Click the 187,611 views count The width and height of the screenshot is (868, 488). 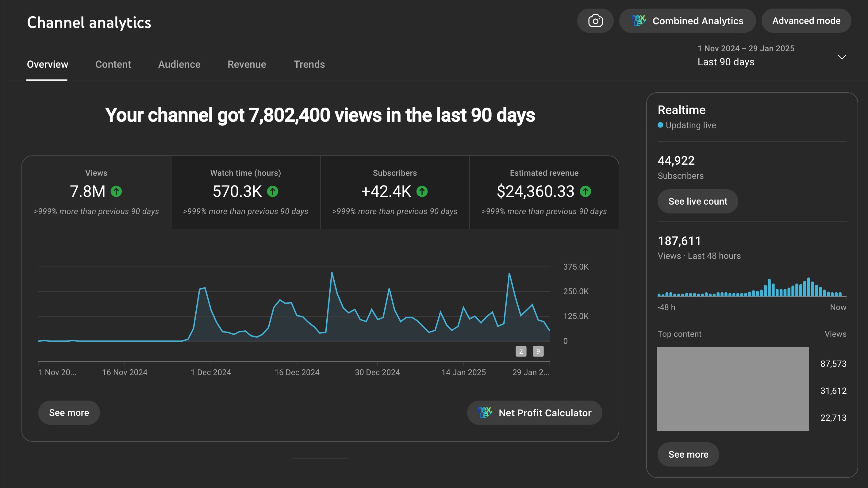click(x=679, y=241)
